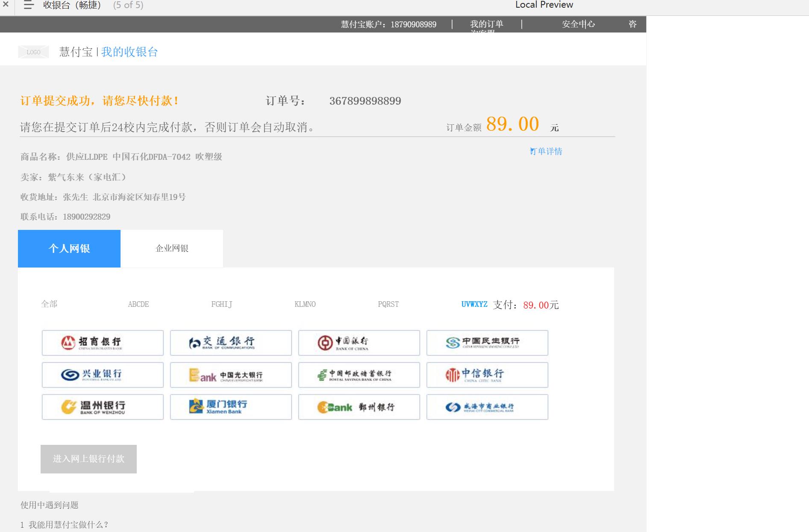Click the 联系电话 18900292829 line
This screenshot has height=532, width=809.
coord(65,217)
